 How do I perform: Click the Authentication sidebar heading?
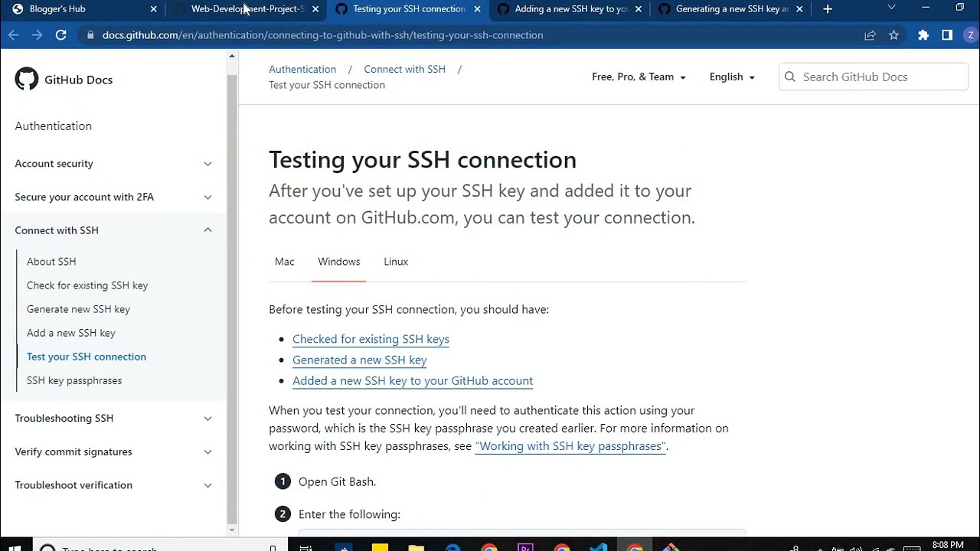pos(54,126)
